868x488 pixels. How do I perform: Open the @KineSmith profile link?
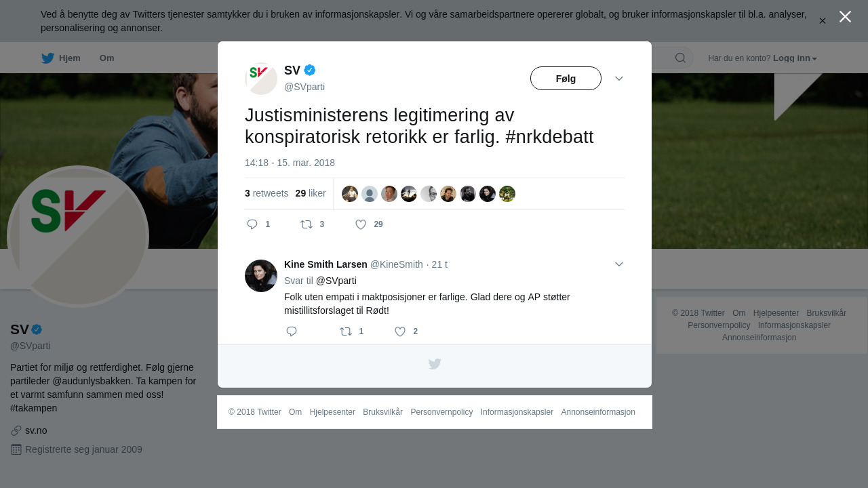(396, 264)
